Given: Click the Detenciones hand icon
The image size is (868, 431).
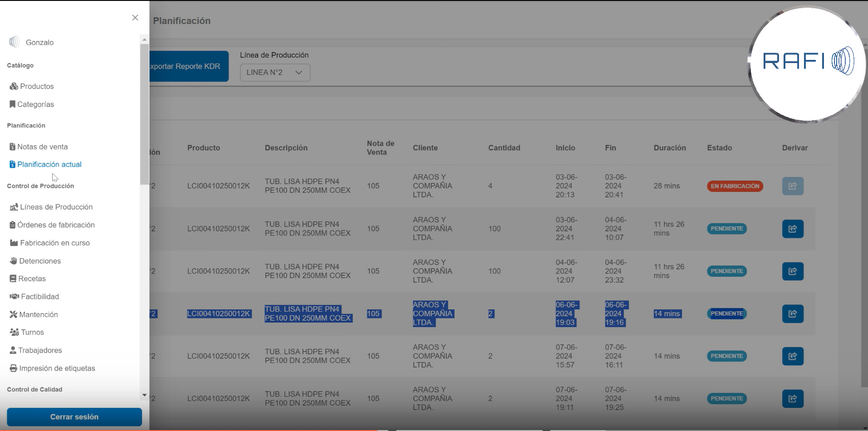Looking at the screenshot, I should coord(13,261).
